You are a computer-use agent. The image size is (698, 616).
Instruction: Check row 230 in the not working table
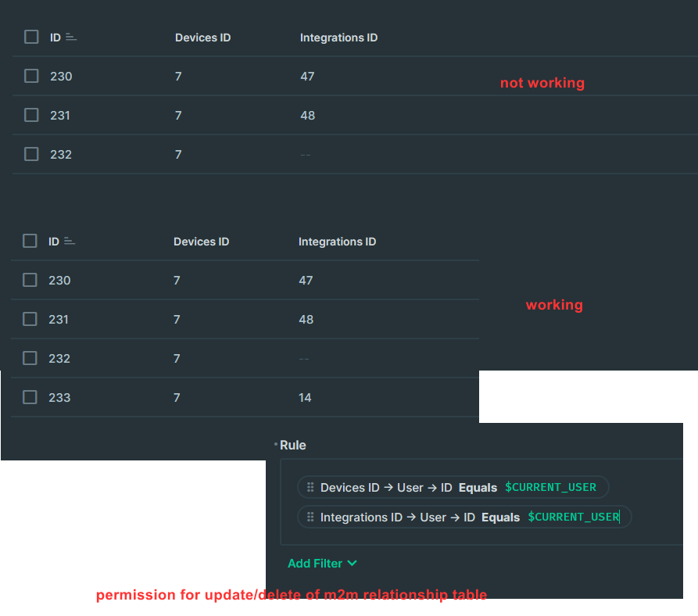(x=31, y=76)
